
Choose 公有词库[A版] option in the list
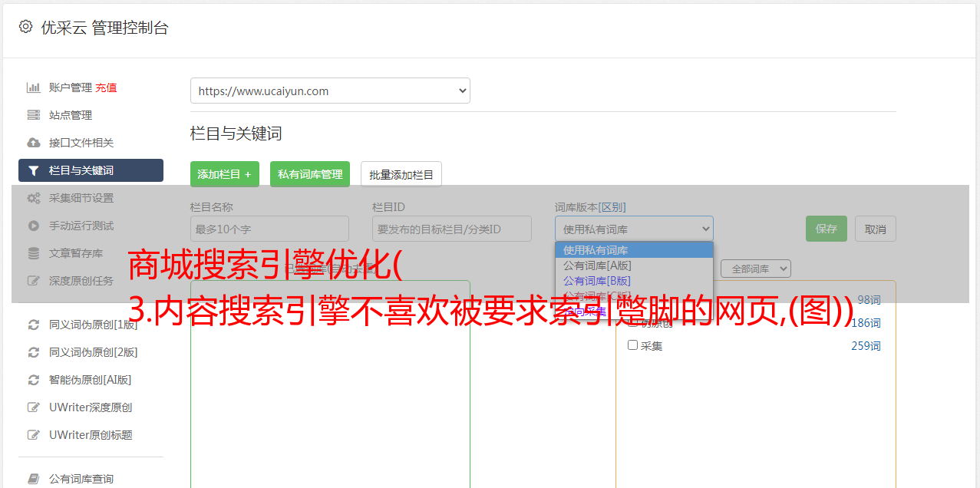tap(634, 265)
